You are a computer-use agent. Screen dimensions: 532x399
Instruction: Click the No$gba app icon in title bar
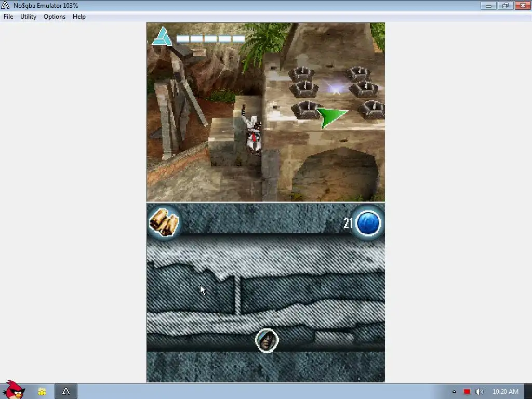[x=5, y=5]
